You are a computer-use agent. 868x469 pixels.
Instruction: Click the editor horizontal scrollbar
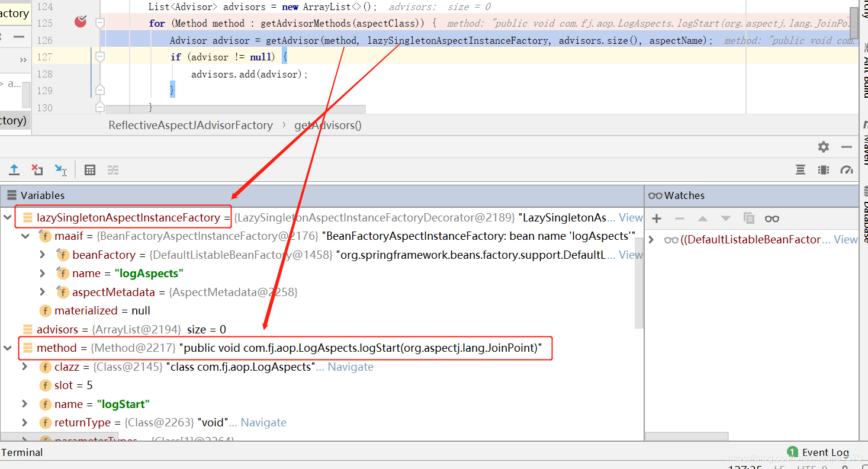point(235,110)
